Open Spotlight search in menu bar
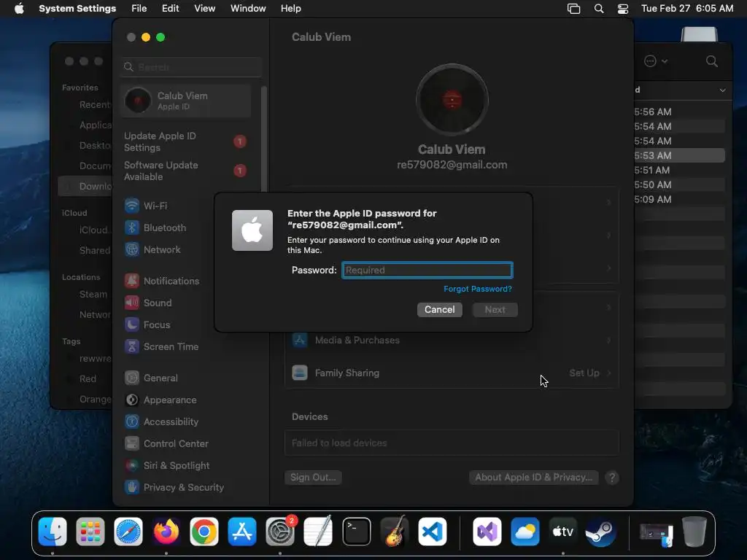The image size is (747, 560). click(x=599, y=9)
